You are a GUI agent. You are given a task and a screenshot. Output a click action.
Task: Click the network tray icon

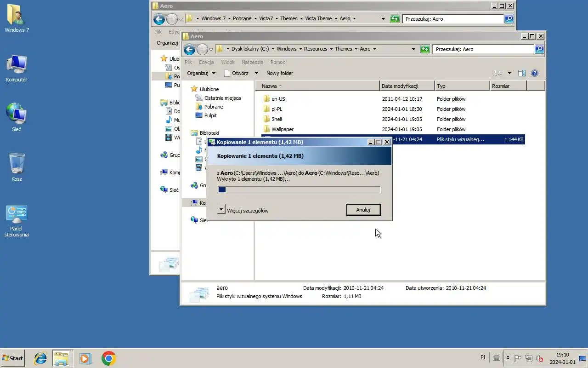529,358
